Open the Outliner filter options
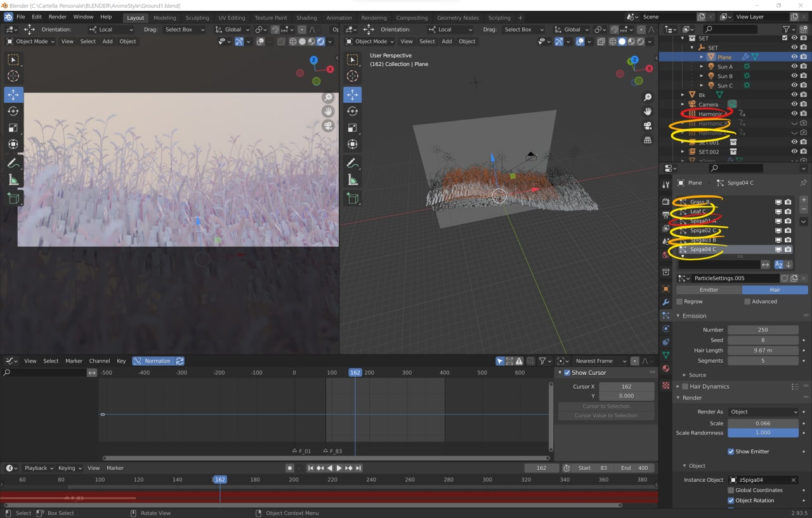Image resolution: width=812 pixels, height=518 pixels. [x=789, y=29]
